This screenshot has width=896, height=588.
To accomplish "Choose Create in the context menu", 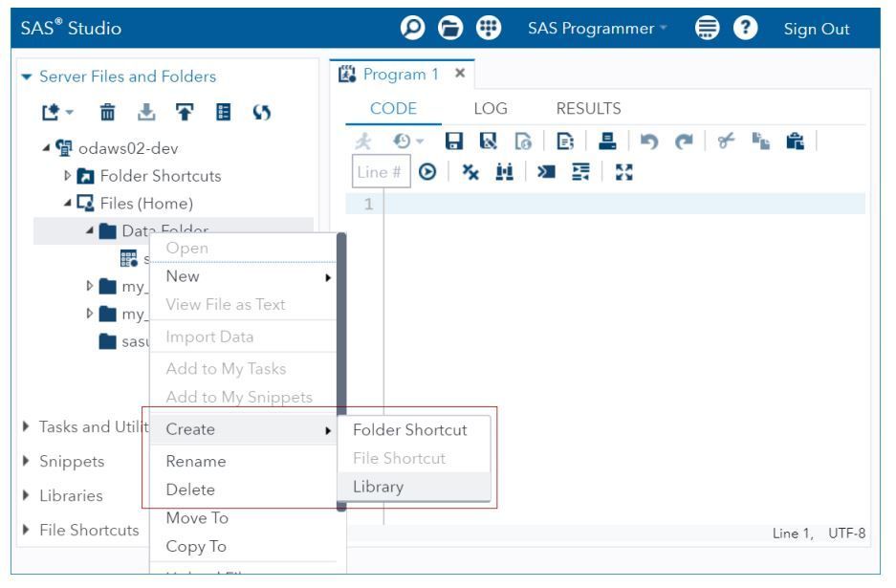I will [x=243, y=429].
